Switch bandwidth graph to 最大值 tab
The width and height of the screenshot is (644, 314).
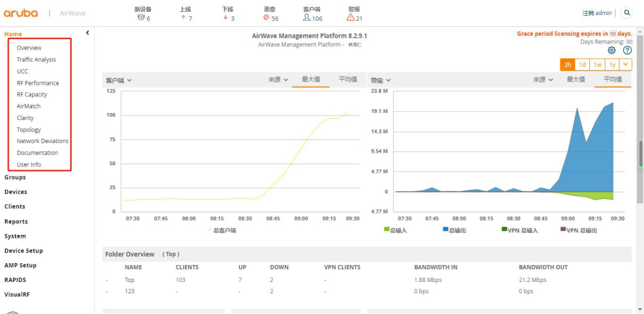tap(576, 80)
